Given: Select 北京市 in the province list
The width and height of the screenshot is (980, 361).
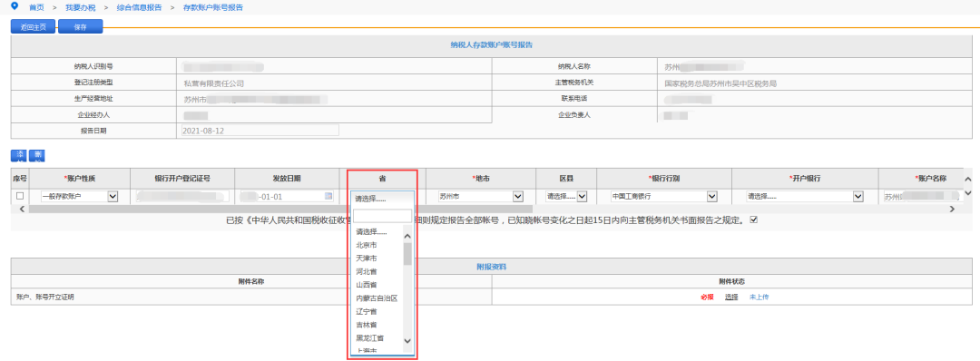Looking at the screenshot, I should click(367, 245).
